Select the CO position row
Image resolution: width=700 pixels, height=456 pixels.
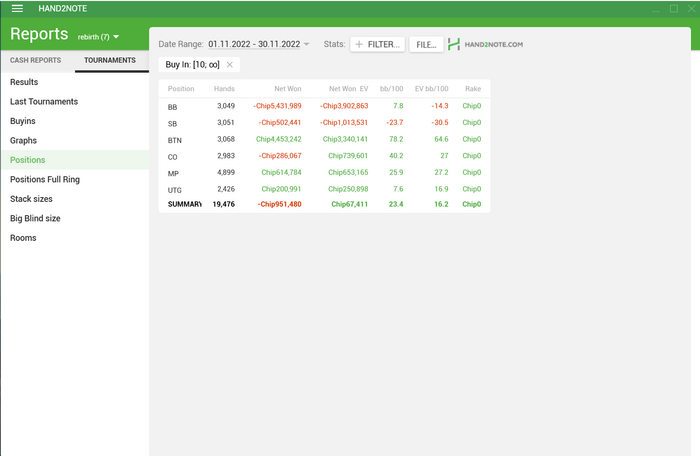[x=325, y=156]
